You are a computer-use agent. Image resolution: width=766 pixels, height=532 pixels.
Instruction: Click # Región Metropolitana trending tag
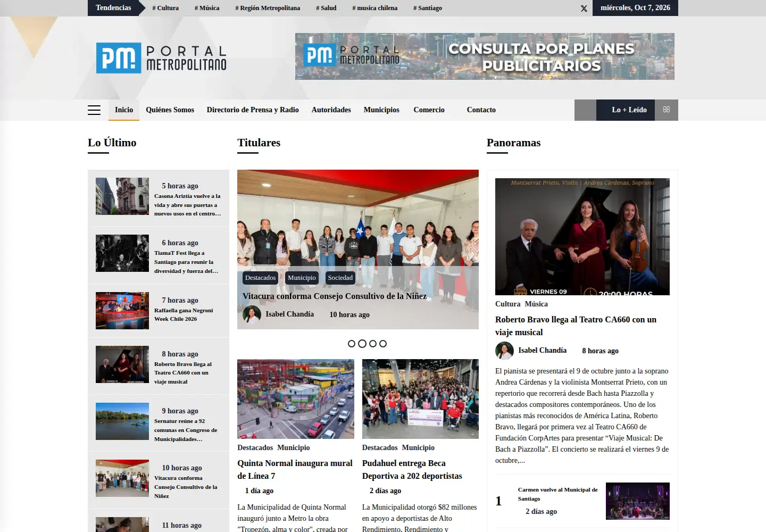click(x=268, y=8)
